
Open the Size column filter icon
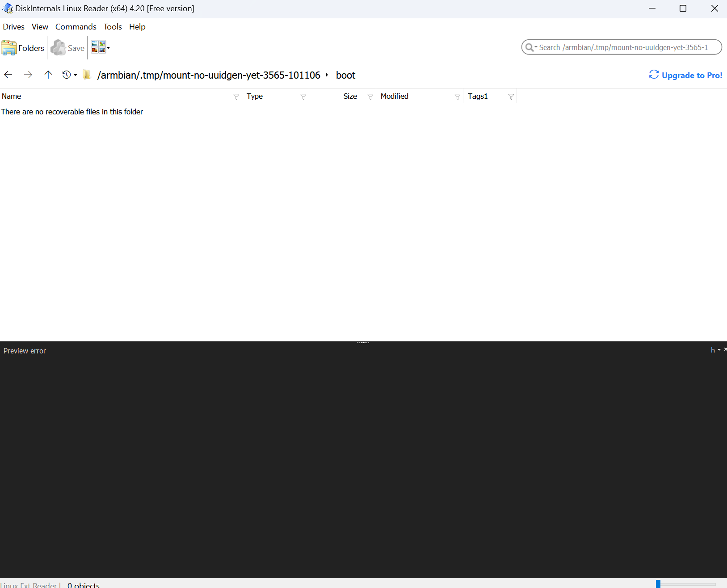[x=370, y=97]
